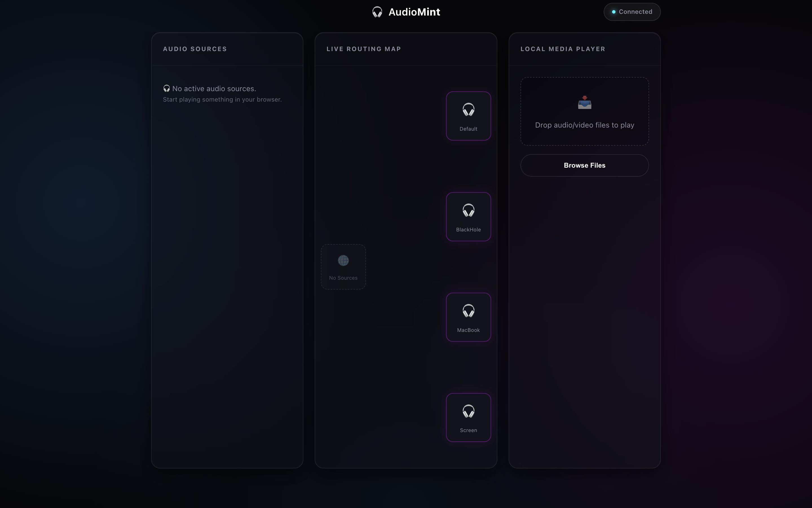Viewport: 812px width, 508px height.
Task: Click the AUDIO SOURCES panel heading
Action: click(195, 49)
